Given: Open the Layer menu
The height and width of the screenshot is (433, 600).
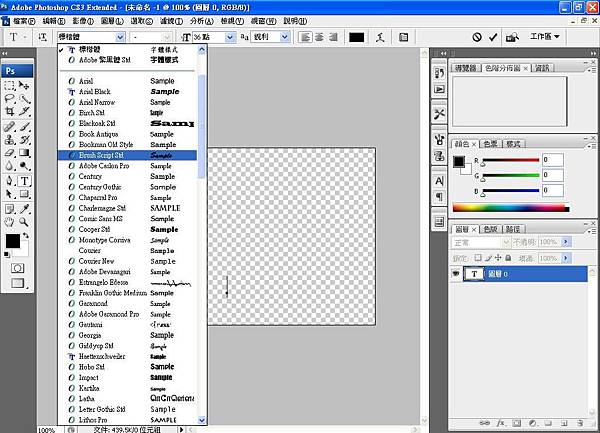Looking at the screenshot, I should [x=112, y=21].
